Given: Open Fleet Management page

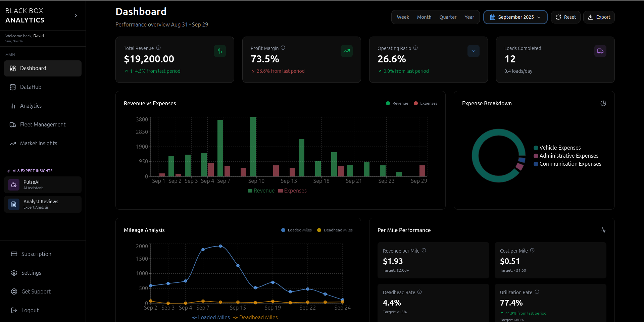Looking at the screenshot, I should point(43,125).
